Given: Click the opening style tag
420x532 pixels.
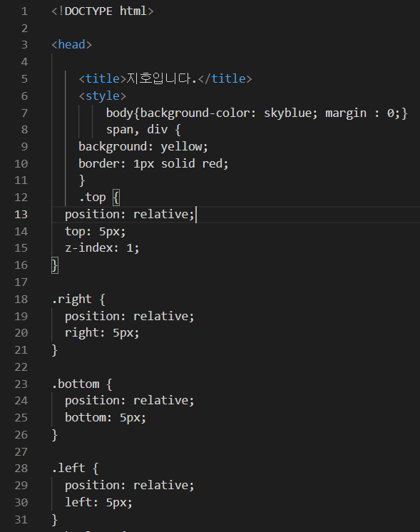Looking at the screenshot, I should point(103,96).
